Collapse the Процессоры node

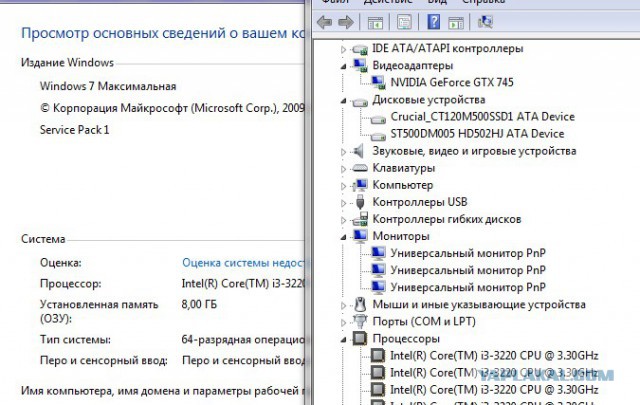point(344,340)
